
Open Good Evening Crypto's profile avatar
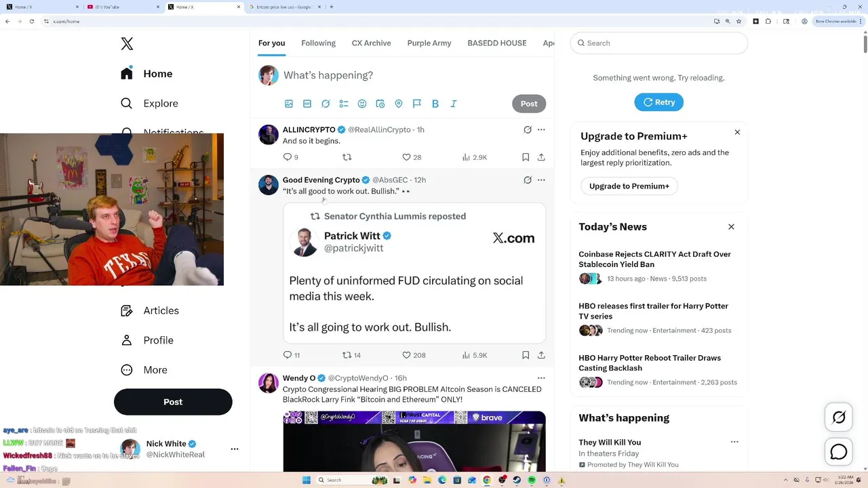pos(269,185)
